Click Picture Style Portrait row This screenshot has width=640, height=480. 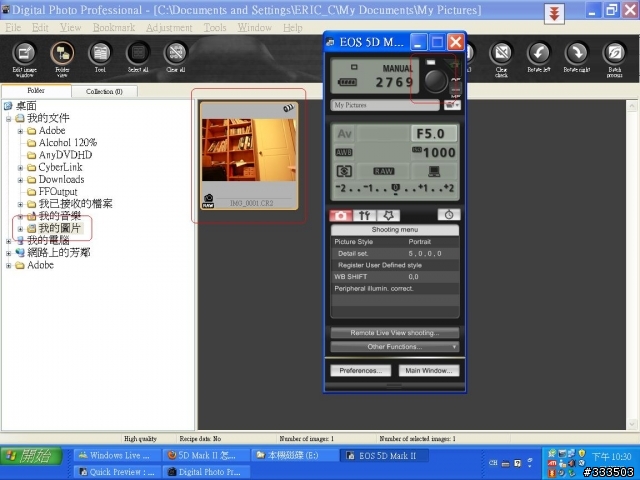pos(395,242)
